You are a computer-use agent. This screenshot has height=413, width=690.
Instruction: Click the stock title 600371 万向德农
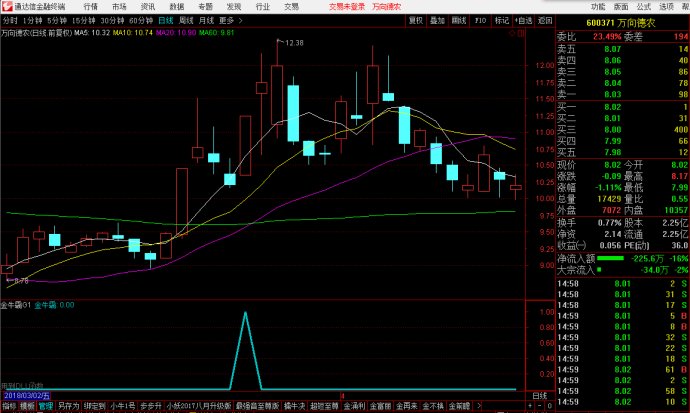click(620, 23)
